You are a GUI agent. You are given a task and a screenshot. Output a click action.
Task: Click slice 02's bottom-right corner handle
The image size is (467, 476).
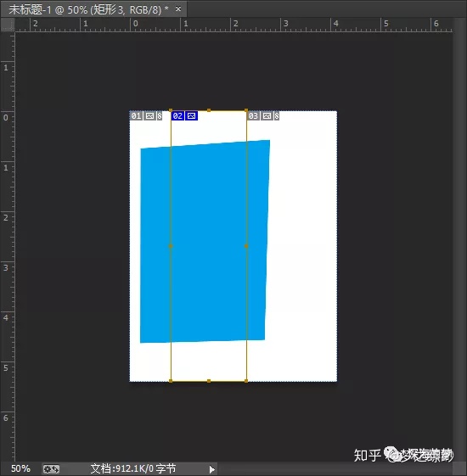(x=246, y=381)
